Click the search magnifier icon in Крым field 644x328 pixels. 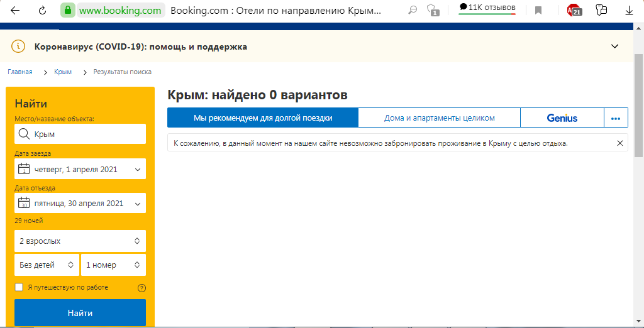[x=25, y=134]
